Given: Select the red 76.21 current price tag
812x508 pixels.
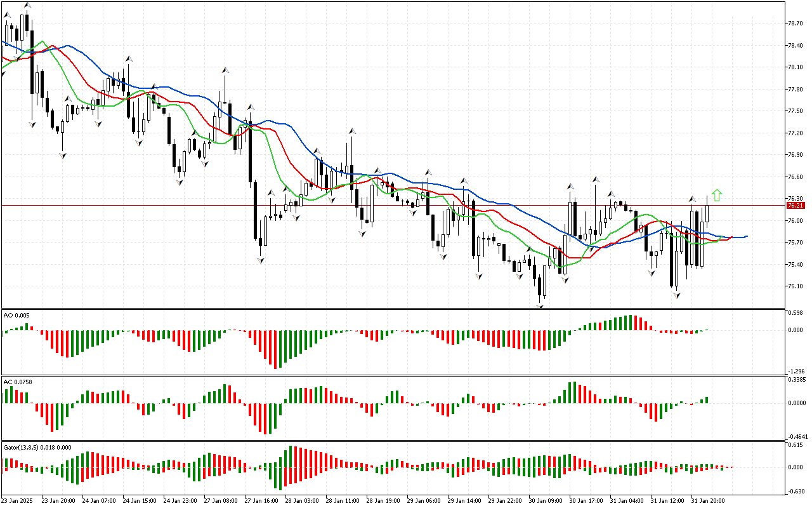Looking at the screenshot, I should [x=796, y=206].
